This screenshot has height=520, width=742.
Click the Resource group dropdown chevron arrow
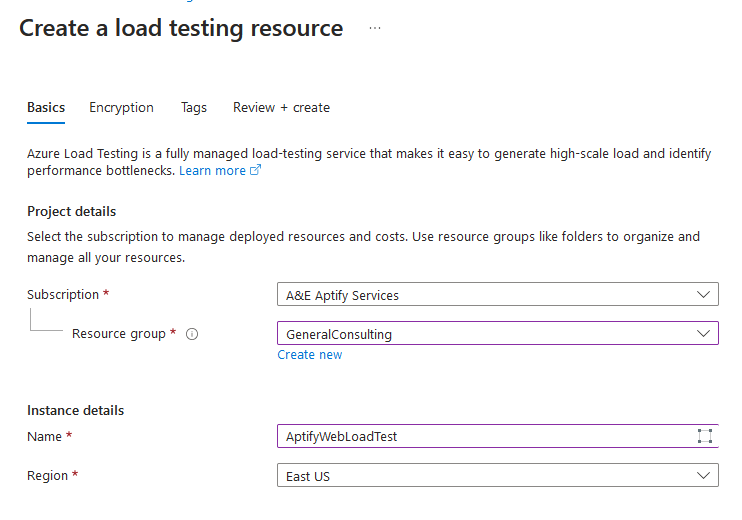click(703, 333)
